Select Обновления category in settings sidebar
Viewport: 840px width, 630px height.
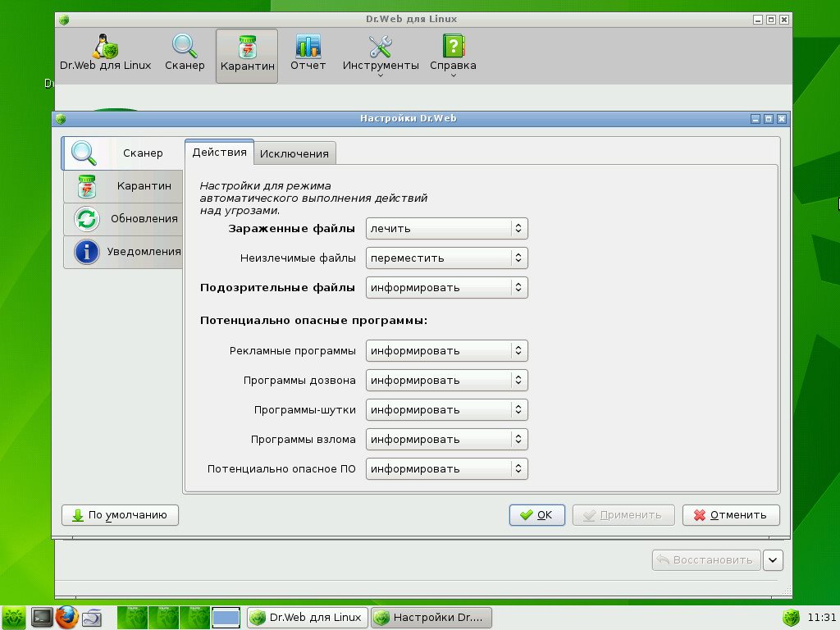tap(123, 218)
